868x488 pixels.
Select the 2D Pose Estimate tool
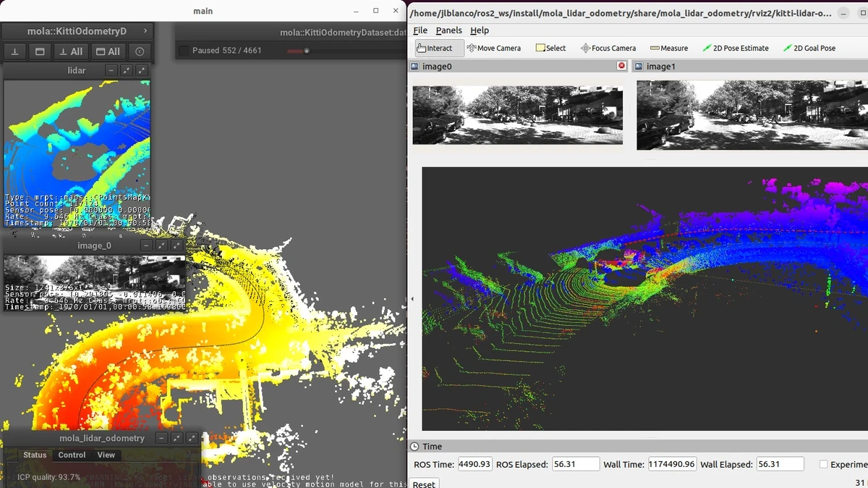(735, 48)
